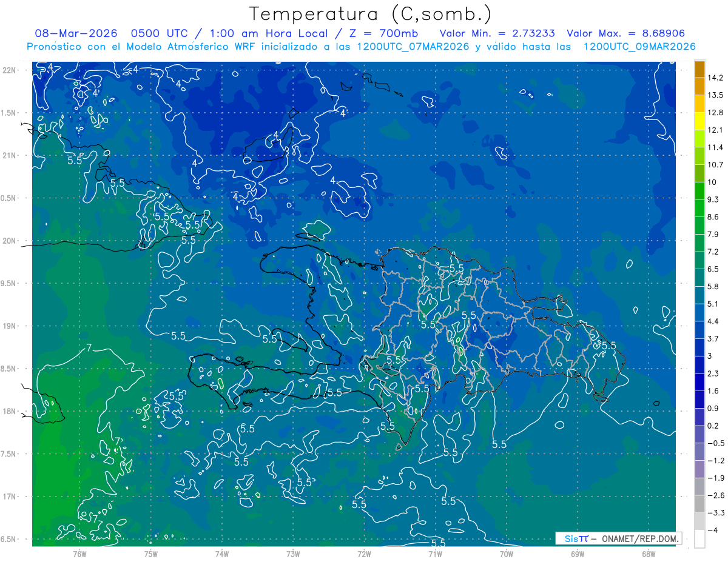The height and width of the screenshot is (562, 728).
Task: Pick the yellow swatch between 12.1 and 12.8
Action: pos(699,121)
